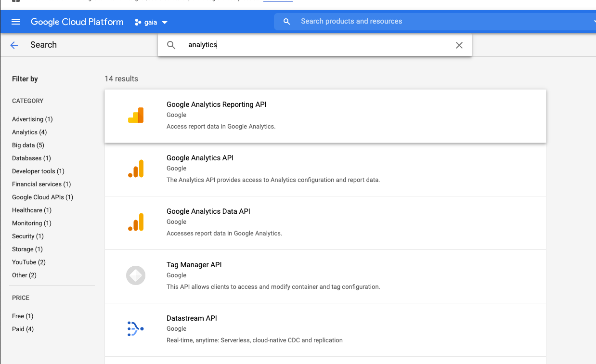Screen dimensions: 596x364
Task: Filter by Financial services (1) category
Action: pos(41,184)
